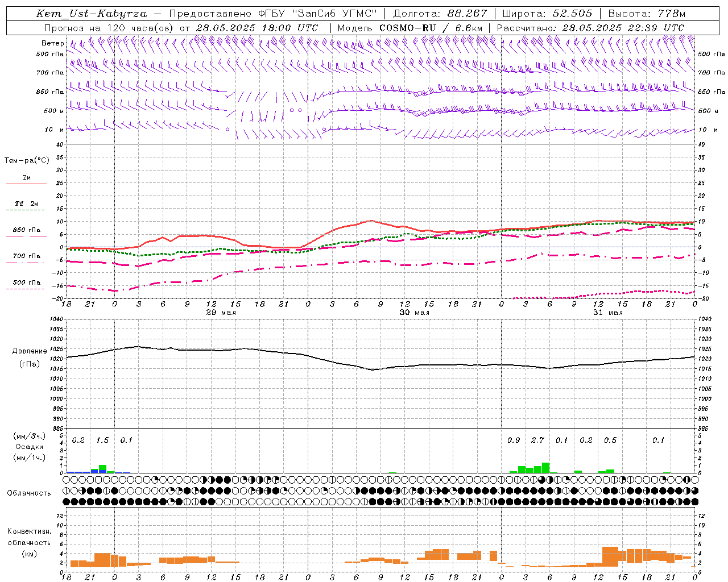The height and width of the screenshot is (582, 728).
Task: Click the Модель COSMO-RU / 6.6км label
Action: (x=410, y=28)
